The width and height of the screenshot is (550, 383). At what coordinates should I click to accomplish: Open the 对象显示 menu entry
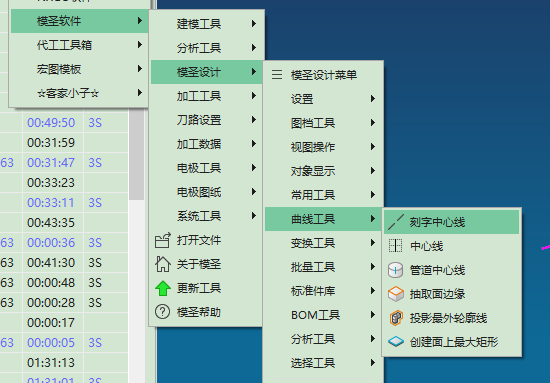(x=323, y=171)
